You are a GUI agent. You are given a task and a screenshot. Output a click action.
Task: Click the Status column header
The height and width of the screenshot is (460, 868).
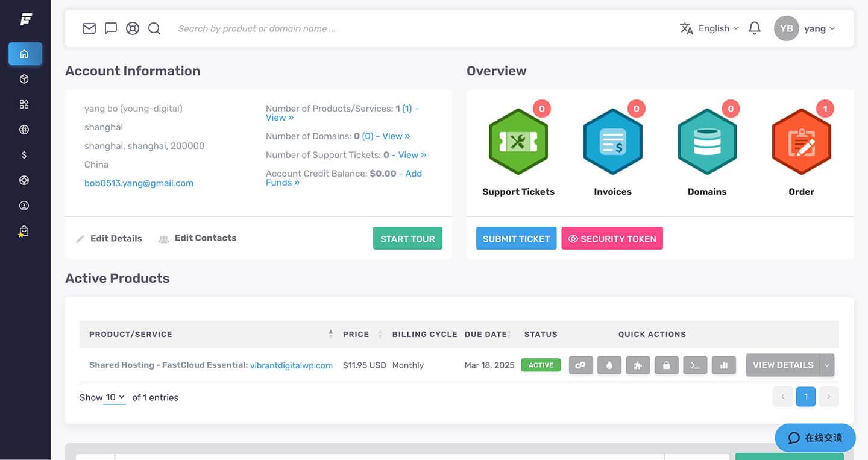pyautogui.click(x=541, y=334)
